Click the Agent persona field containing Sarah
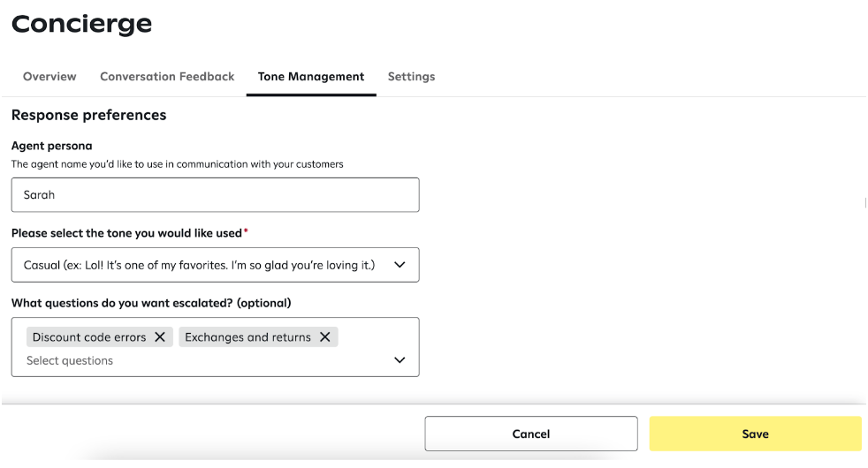The image size is (868, 468). 215,195
